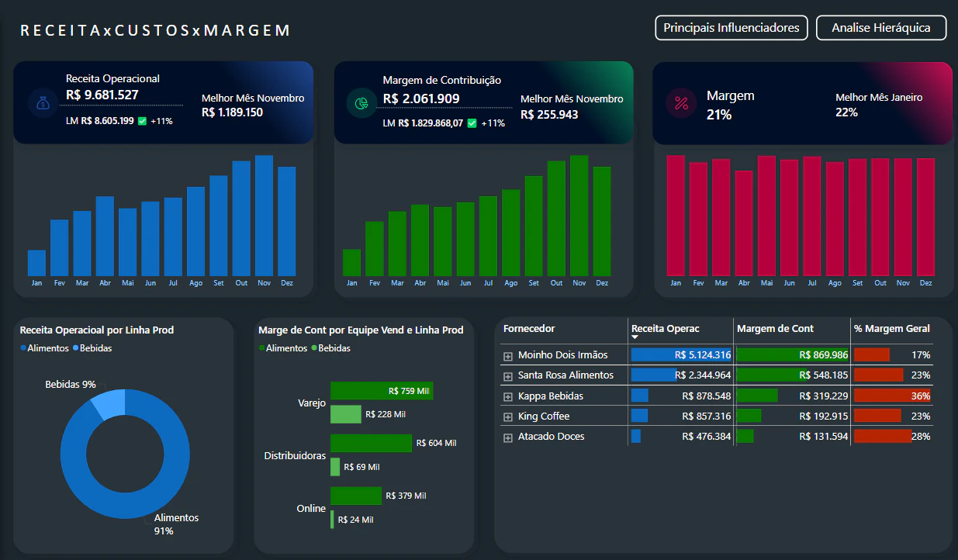Click the Distribuidoras axis label

295,456
